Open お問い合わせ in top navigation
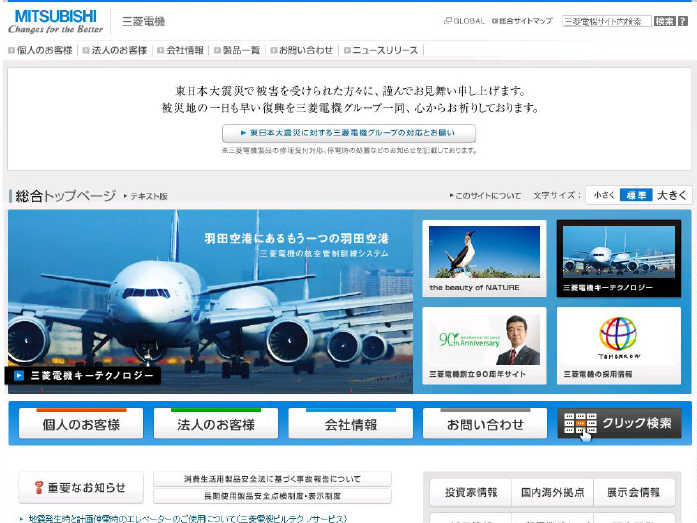 pos(302,50)
